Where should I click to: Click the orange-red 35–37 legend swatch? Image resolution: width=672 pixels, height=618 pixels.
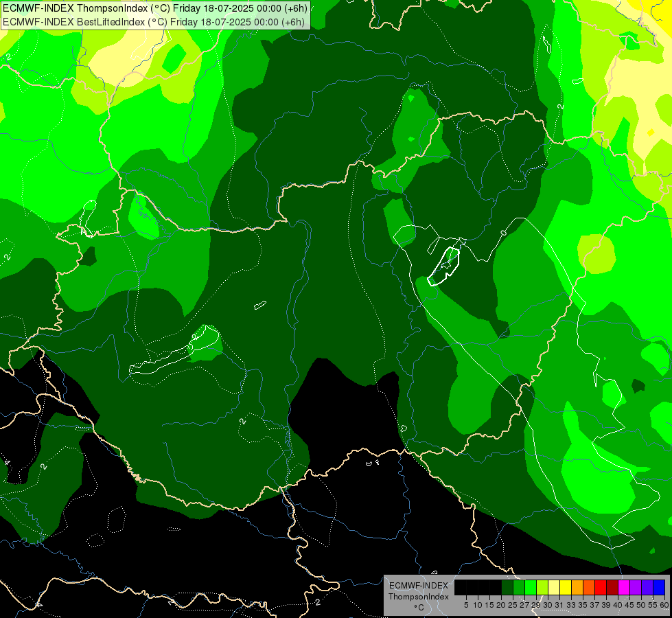pos(589,587)
